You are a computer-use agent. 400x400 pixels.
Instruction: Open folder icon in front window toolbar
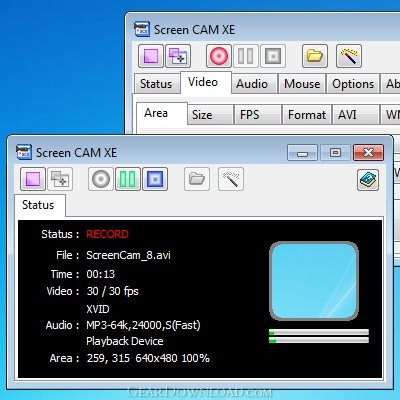[x=197, y=179]
